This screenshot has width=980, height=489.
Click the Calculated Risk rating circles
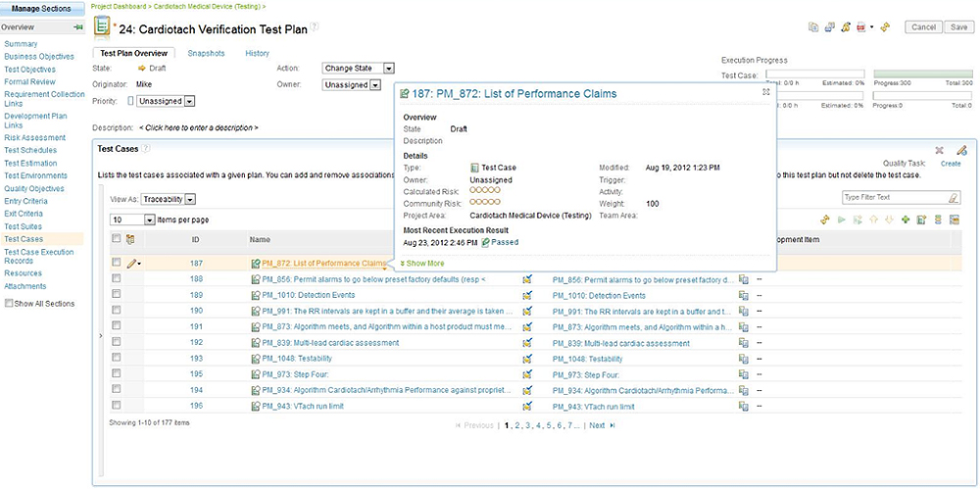[x=485, y=190]
